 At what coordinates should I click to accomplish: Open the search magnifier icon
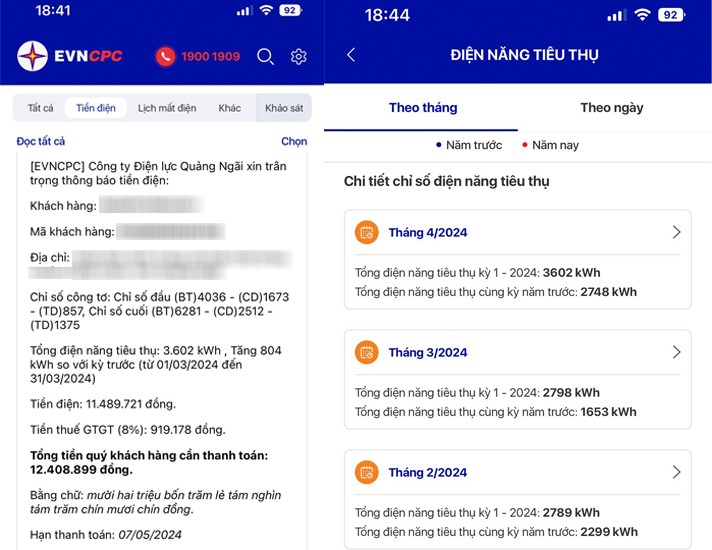coord(265,57)
